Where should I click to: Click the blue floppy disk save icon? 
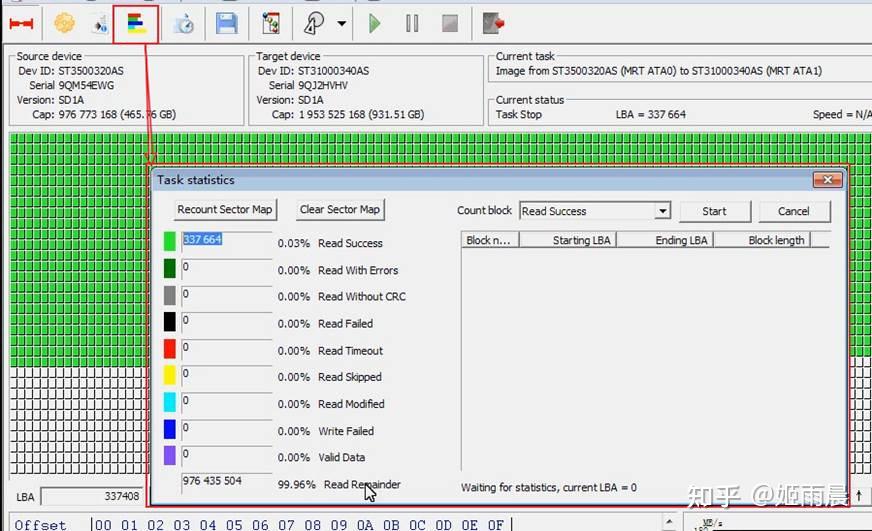pos(226,24)
